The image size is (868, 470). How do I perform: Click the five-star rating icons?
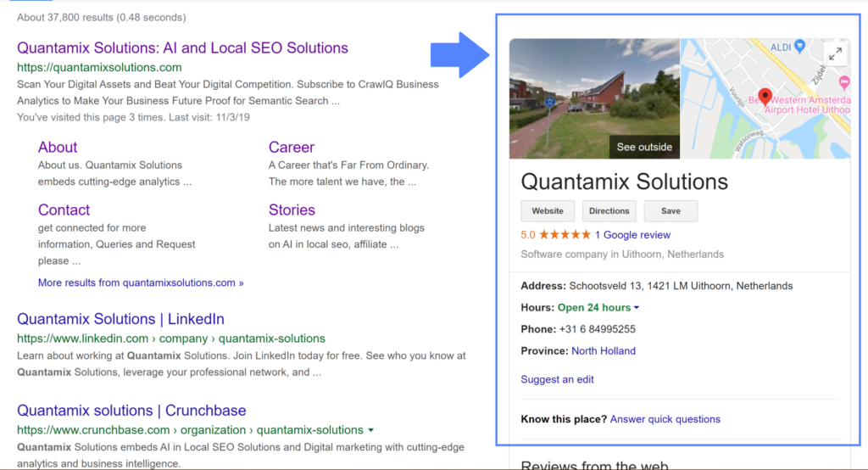[565, 234]
